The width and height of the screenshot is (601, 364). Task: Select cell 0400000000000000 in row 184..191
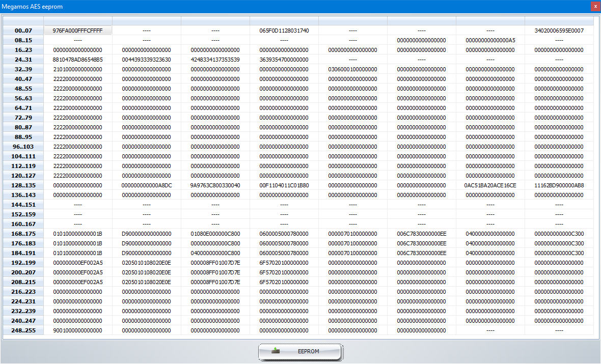click(490, 253)
